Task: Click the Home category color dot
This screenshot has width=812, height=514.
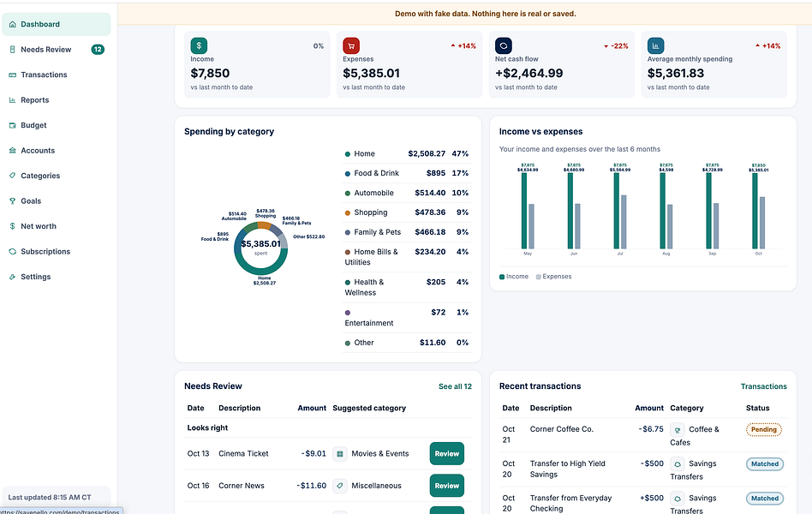Action: (x=348, y=154)
